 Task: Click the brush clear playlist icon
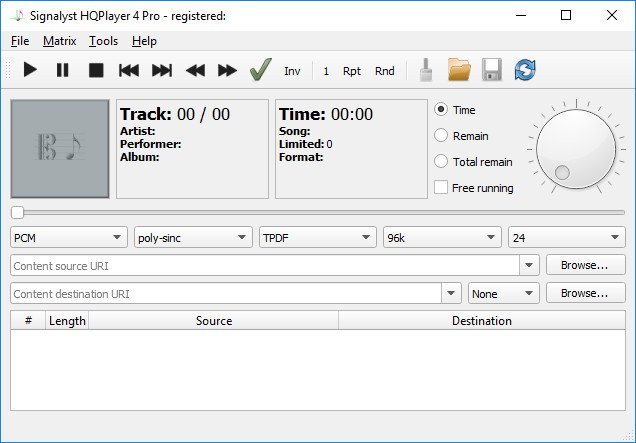coord(425,70)
